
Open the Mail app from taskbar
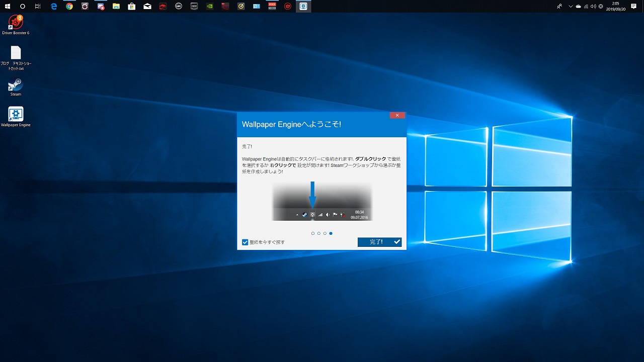click(147, 7)
